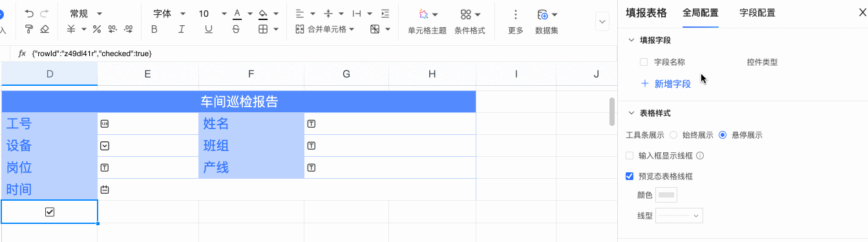This screenshot has width=868, height=242.
Task: Open dropdown widget in 设备 cell
Action: click(105, 146)
